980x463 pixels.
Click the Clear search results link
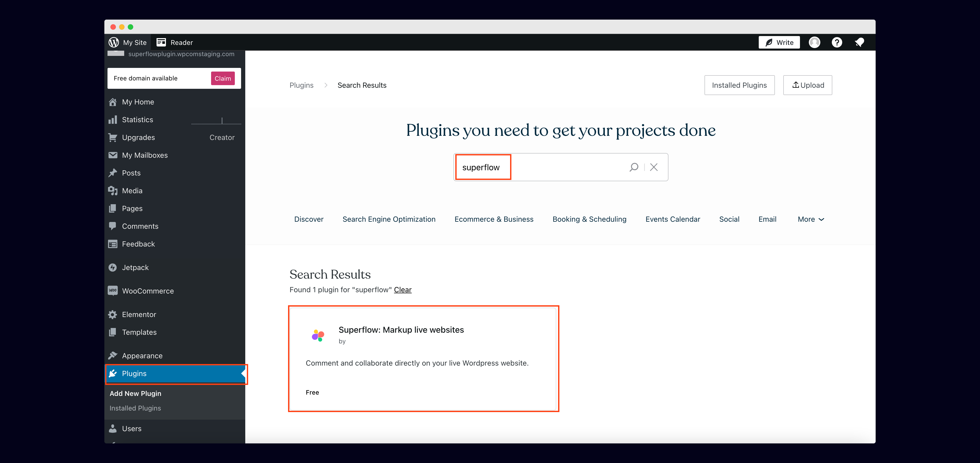[403, 290]
